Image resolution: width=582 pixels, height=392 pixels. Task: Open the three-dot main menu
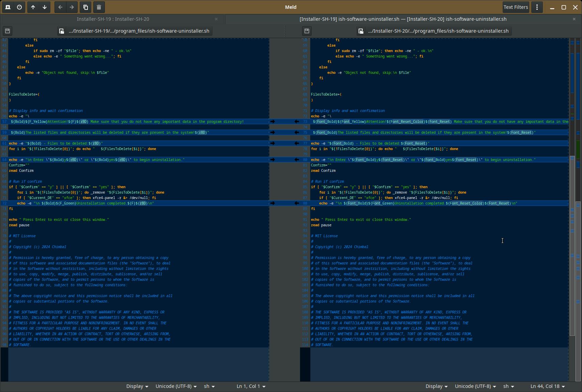[537, 7]
